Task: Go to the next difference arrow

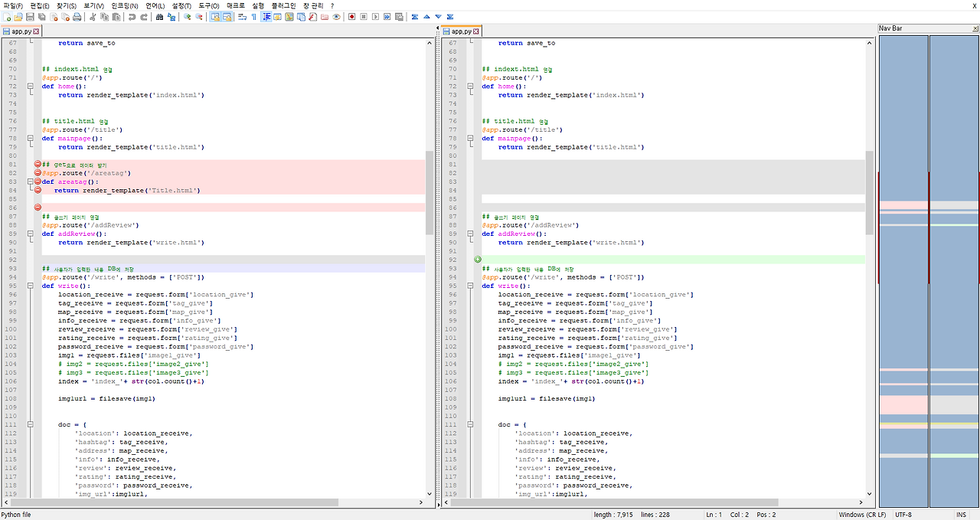Action: coord(438,17)
